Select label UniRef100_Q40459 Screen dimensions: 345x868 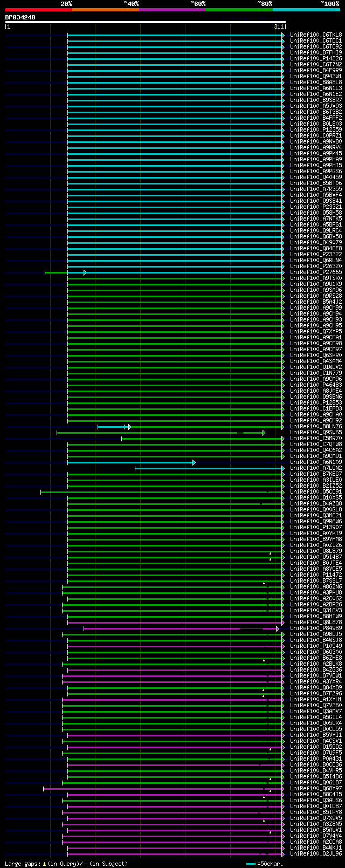tap(316, 177)
